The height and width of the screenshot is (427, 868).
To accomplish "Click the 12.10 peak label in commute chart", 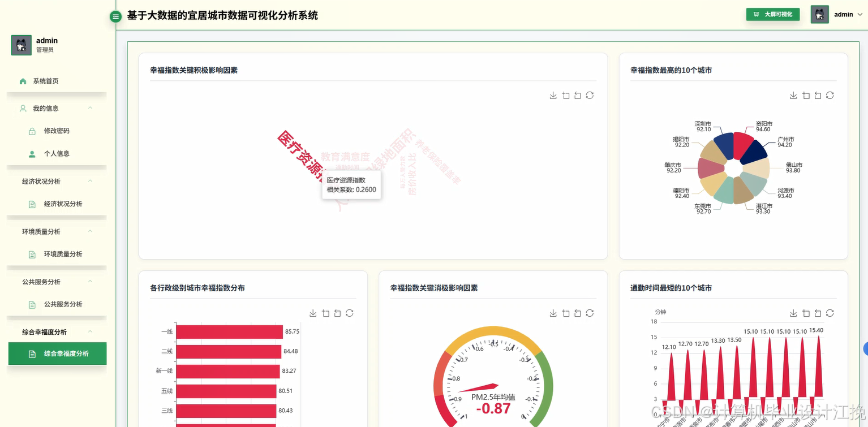I will (x=669, y=347).
